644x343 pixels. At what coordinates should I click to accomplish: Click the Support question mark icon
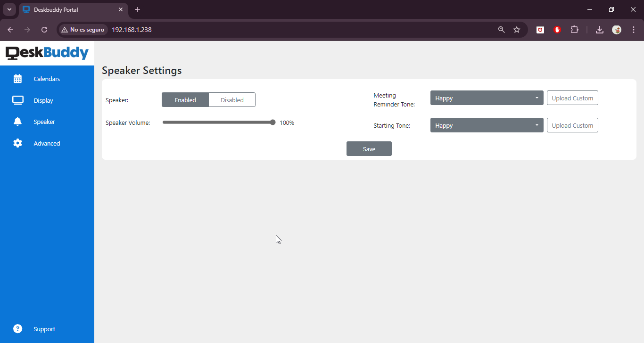click(18, 329)
